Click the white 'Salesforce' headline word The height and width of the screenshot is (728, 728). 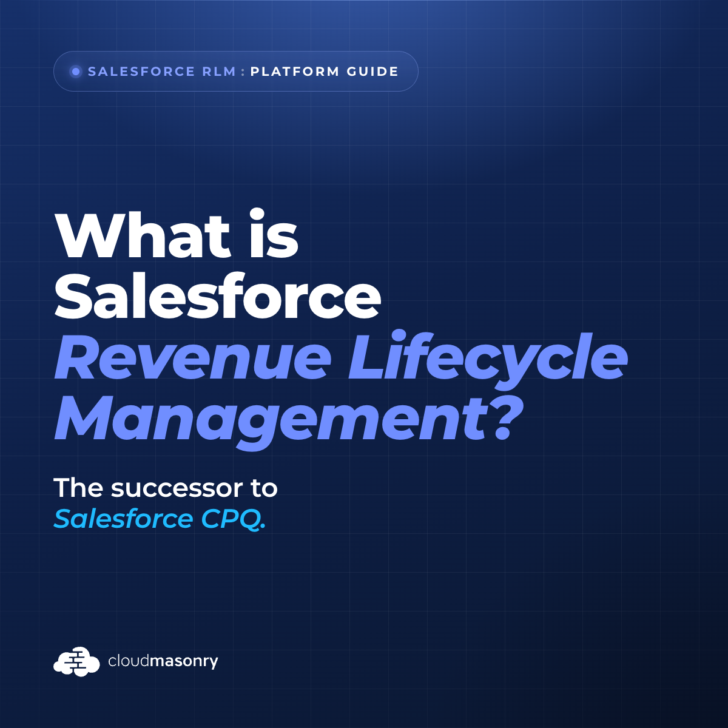pyautogui.click(x=218, y=297)
